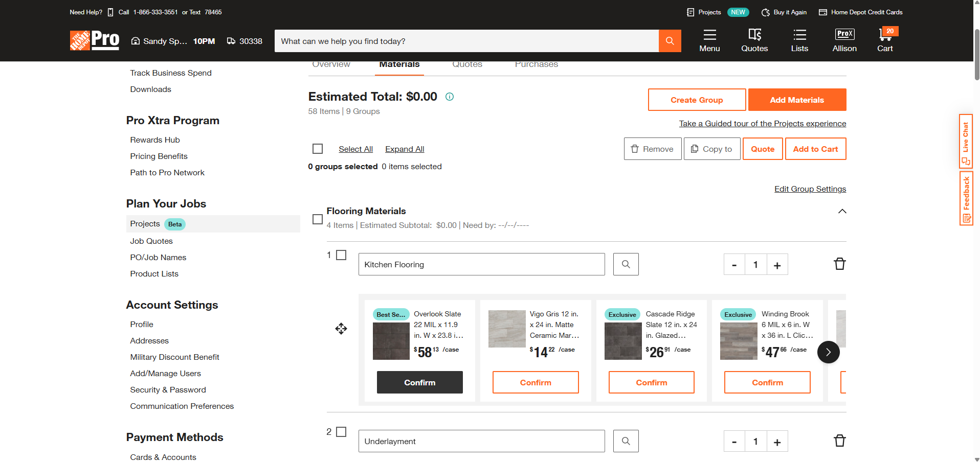This screenshot has width=980, height=462.
Task: Switch to the Overview tab
Action: [x=331, y=65]
